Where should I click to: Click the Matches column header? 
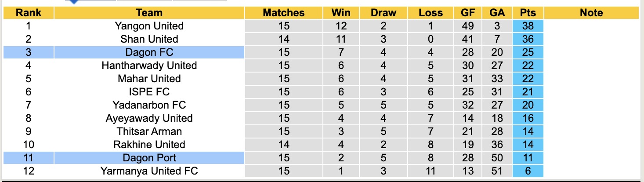(284, 13)
